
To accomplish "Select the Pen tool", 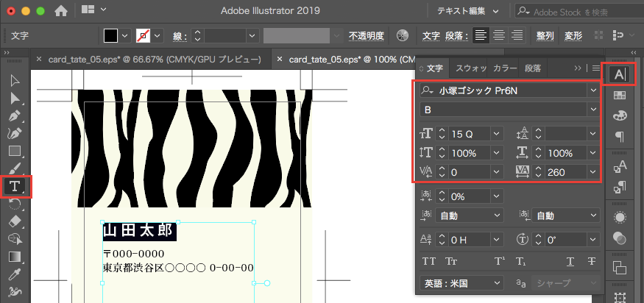I will pos(15,115).
